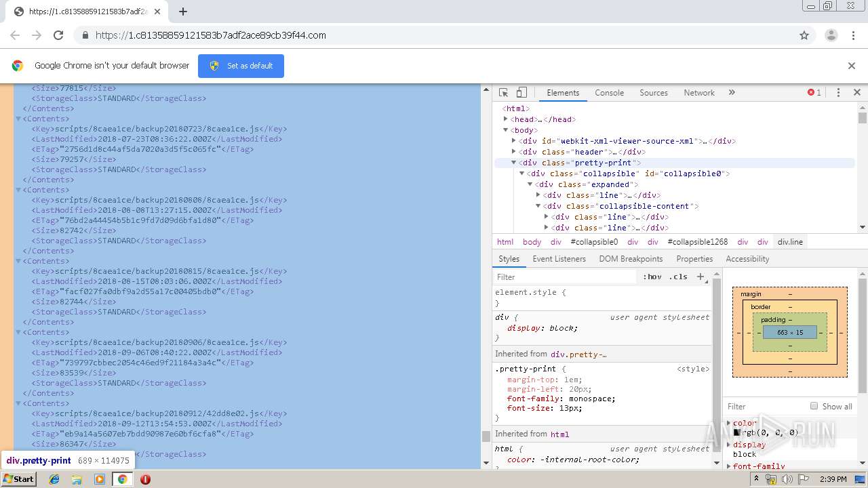Image resolution: width=868 pixels, height=488 pixels.
Task: Select the #collapsible1268 breadcrumb
Action: (x=697, y=242)
